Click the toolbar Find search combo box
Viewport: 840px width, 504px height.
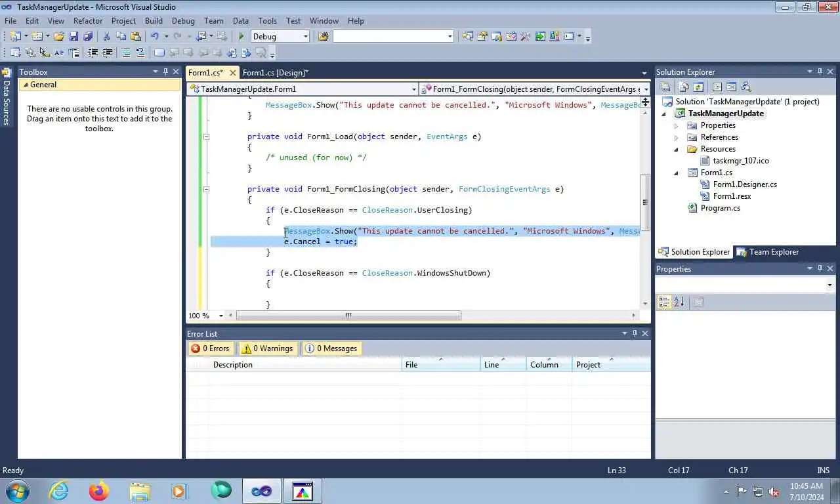pyautogui.click(x=393, y=37)
